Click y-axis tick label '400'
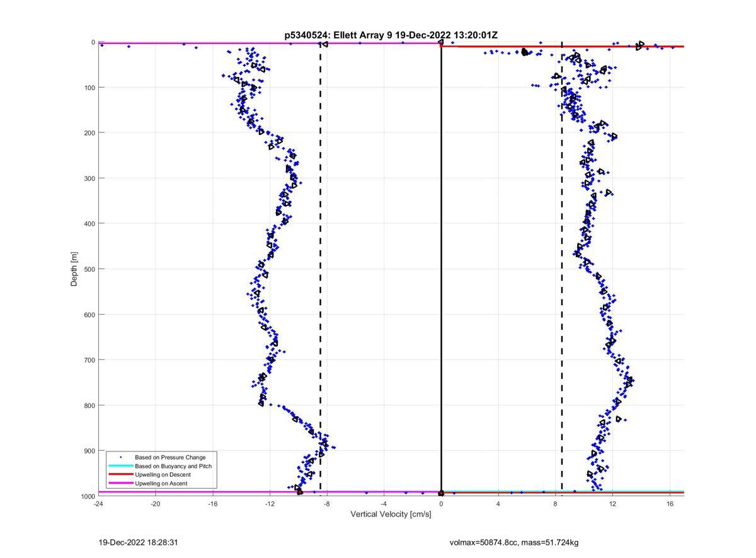 (x=89, y=224)
